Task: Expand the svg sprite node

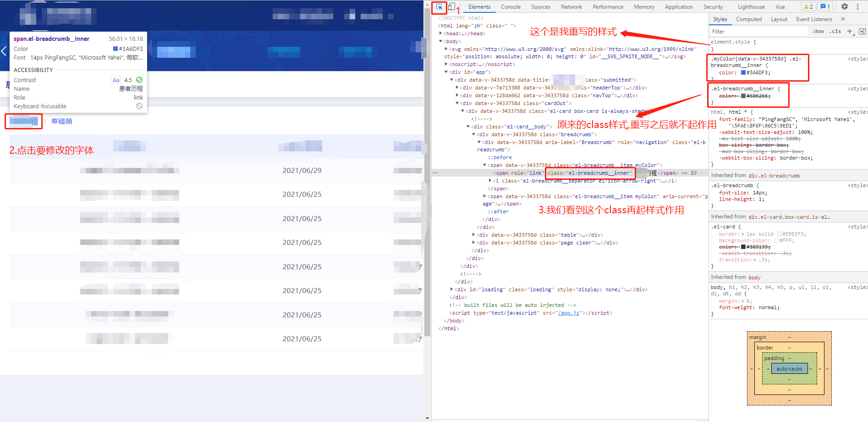Action: pos(446,49)
